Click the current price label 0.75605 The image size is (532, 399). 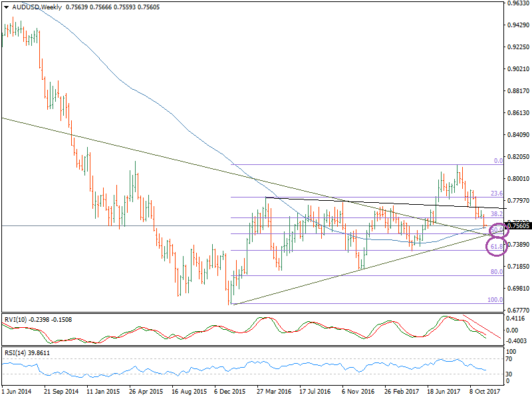pyautogui.click(x=519, y=226)
